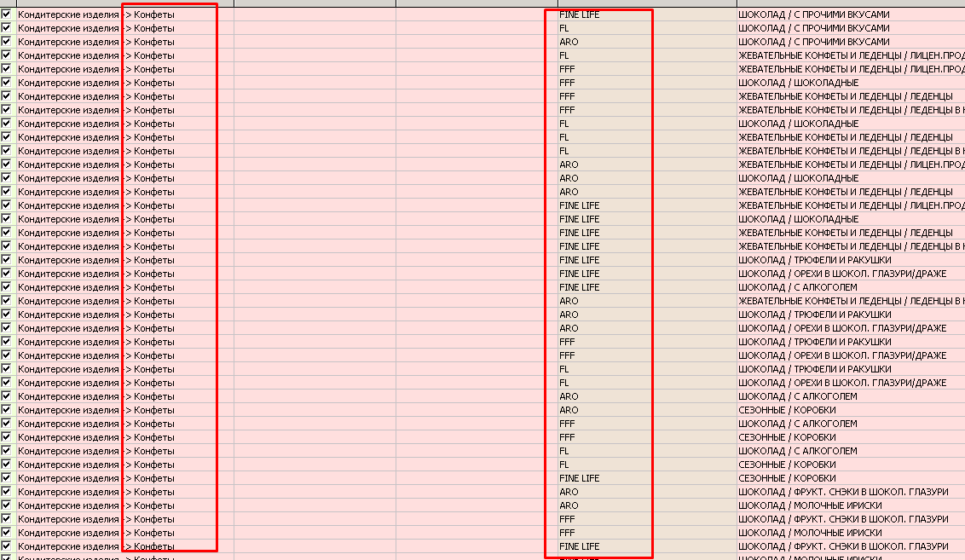Click FL brand cell in 'ТРЮФЕЛИ И РАКУШКИ' row
Viewport: 965px width, 560px height.
[x=647, y=369]
